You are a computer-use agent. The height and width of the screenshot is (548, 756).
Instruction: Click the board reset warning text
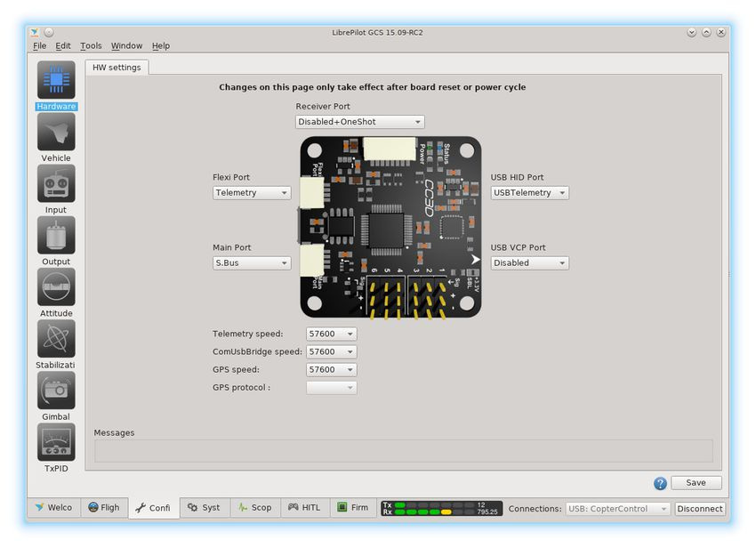coord(372,87)
